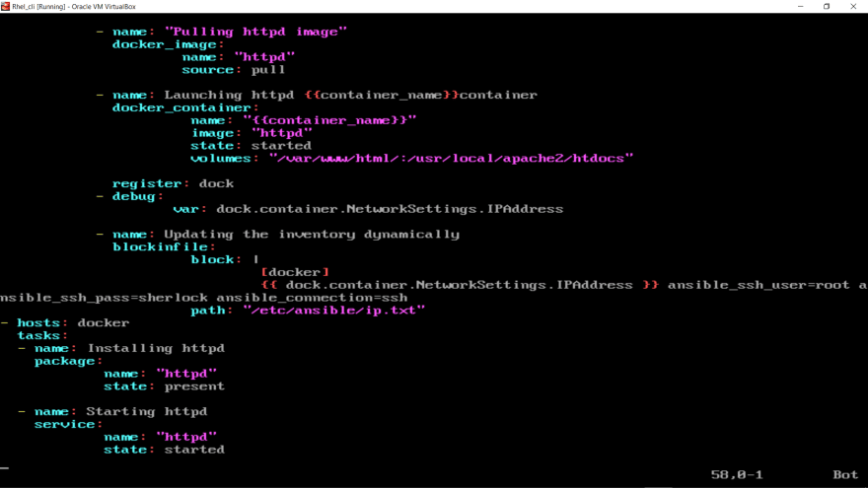Click the 'docker_image:' key

[169, 44]
